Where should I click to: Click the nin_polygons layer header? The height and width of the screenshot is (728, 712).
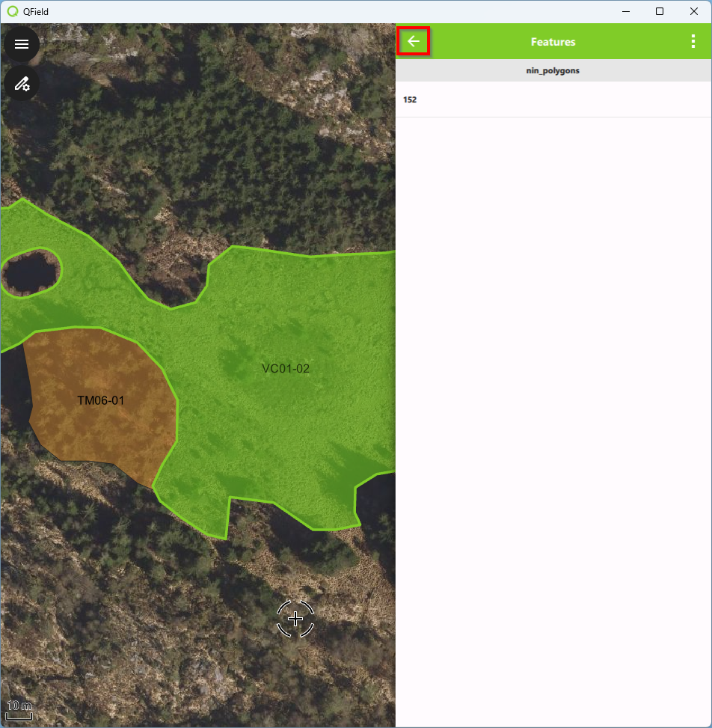point(553,70)
